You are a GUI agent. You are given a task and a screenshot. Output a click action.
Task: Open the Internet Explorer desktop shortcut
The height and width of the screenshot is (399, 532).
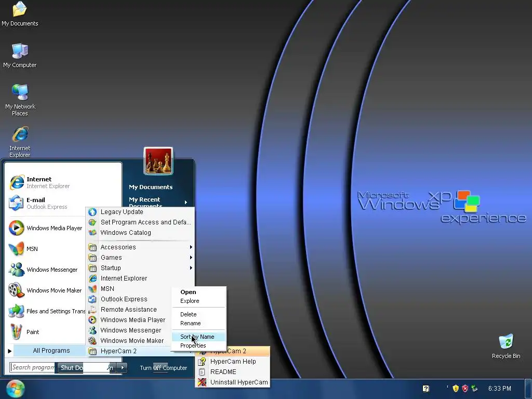coord(20,142)
